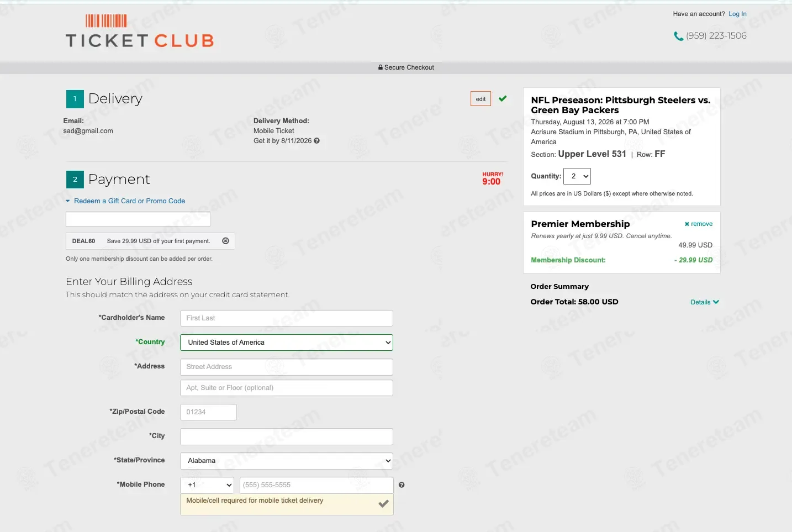Remove the DEAL60 promo code

225,241
